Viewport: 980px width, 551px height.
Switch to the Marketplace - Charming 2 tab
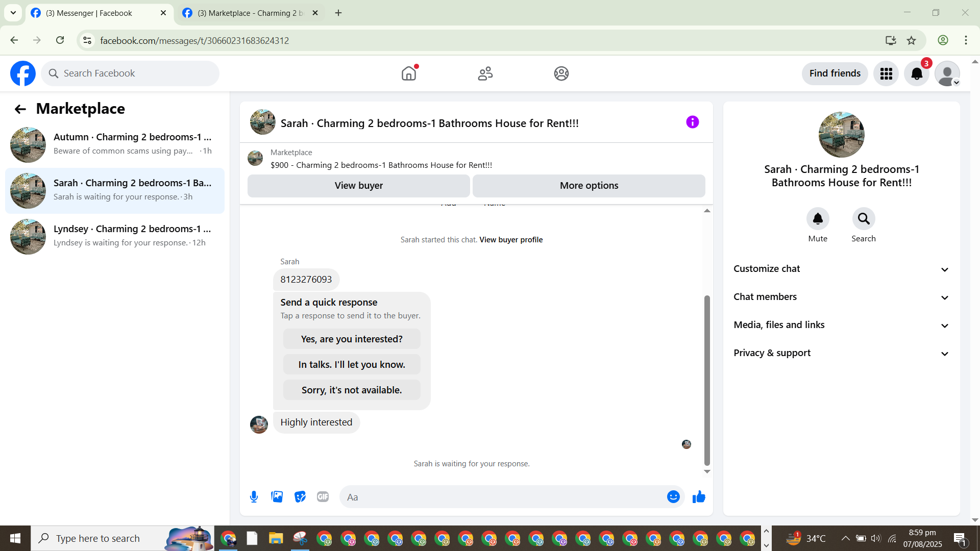[250, 13]
